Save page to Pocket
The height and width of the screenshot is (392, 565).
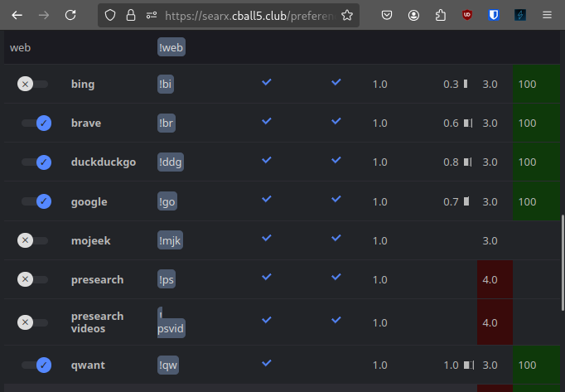[x=387, y=15]
